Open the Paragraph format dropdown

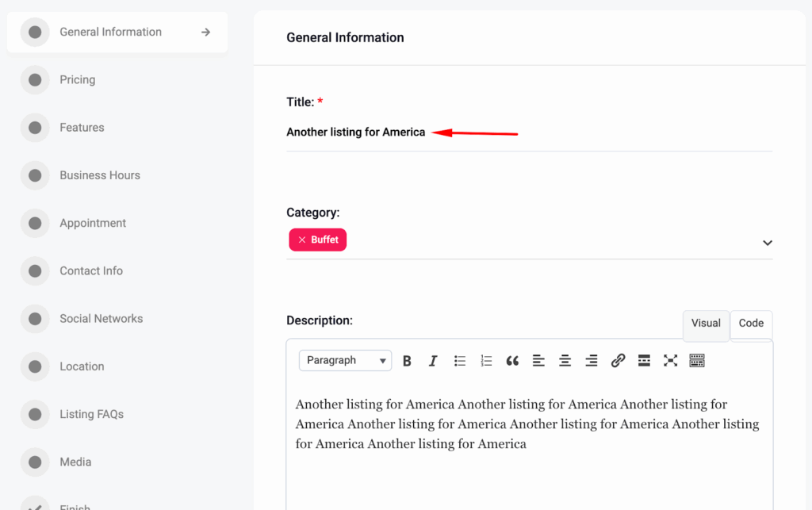pos(345,361)
